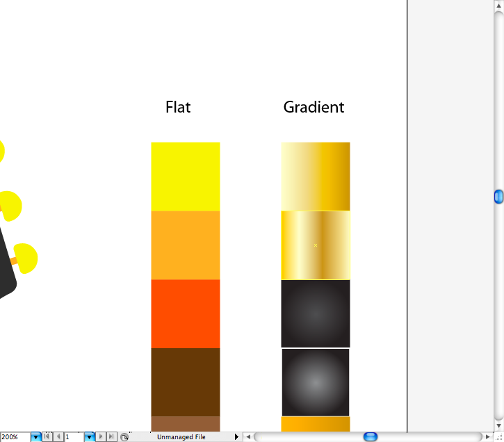
Task: Open the artboard number dropdown
Action: pos(89,437)
